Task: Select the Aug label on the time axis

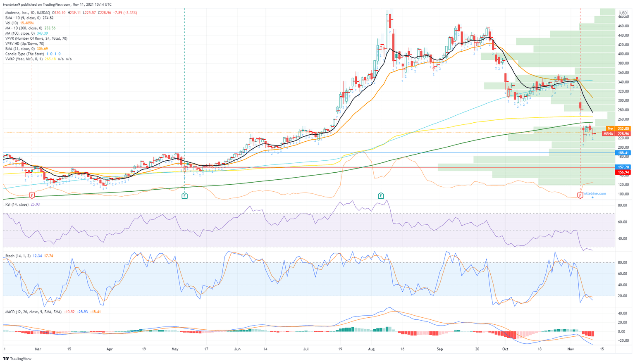Action: pos(371,349)
